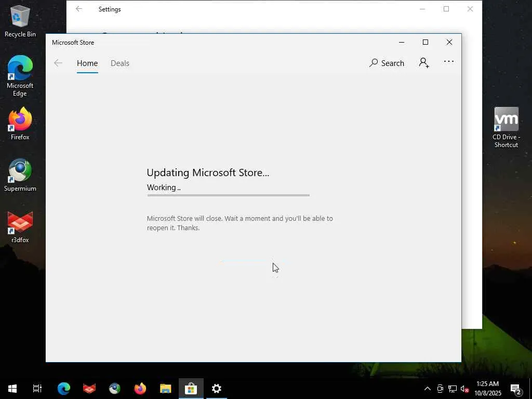Go back in Microsoft Store
Viewport: 532px width, 399px height.
pos(58,63)
